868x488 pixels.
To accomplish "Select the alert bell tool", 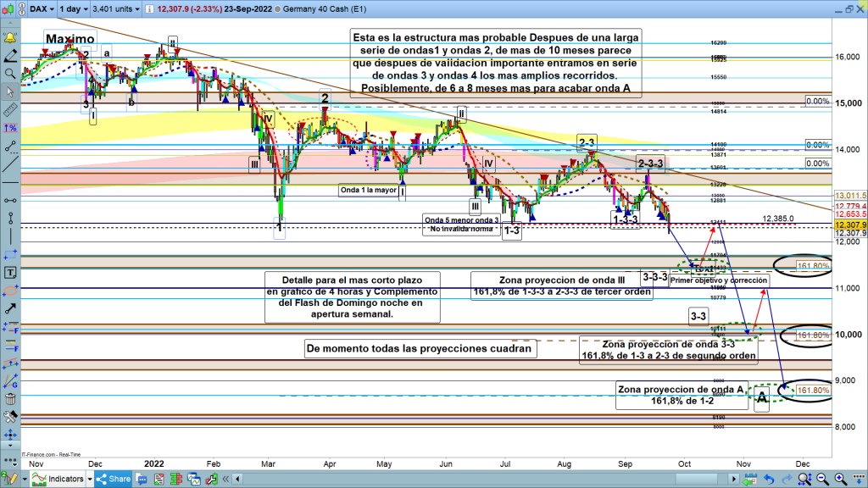I will (x=11, y=38).
